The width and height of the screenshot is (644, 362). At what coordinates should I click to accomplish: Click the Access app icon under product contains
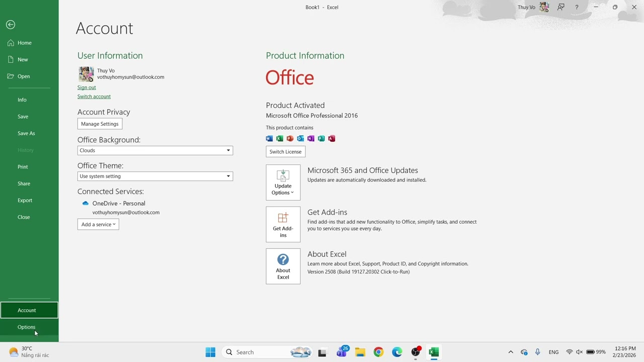pos(332,138)
